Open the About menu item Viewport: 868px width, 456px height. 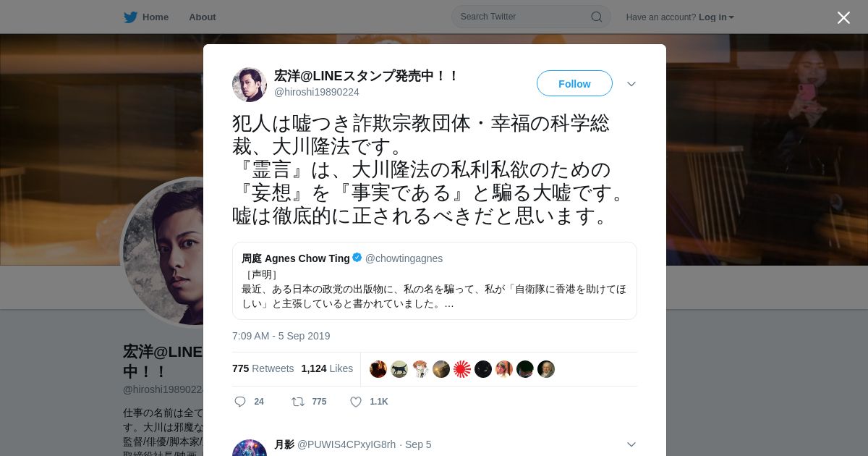click(x=203, y=17)
